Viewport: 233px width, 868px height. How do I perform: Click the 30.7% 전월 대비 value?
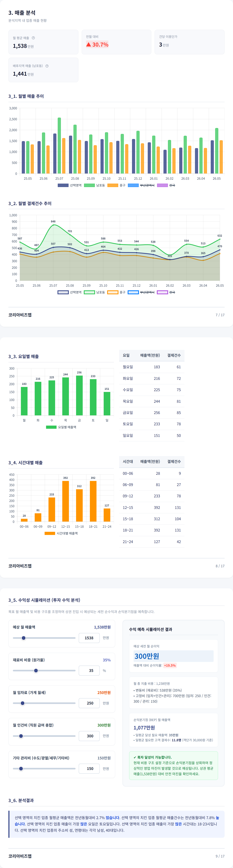tap(97, 44)
